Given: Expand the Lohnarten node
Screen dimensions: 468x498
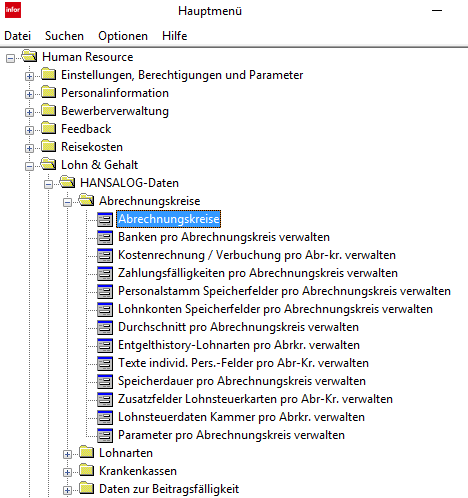Looking at the screenshot, I should [x=68, y=454].
